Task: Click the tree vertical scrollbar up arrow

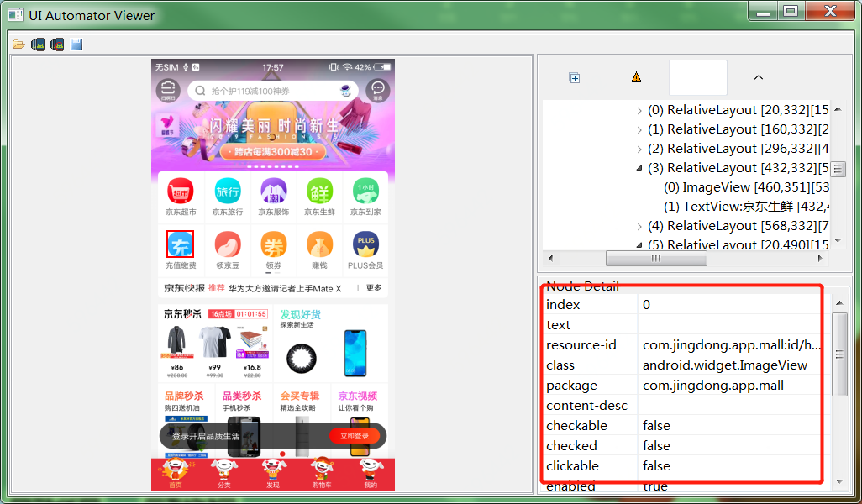Action: coord(838,109)
